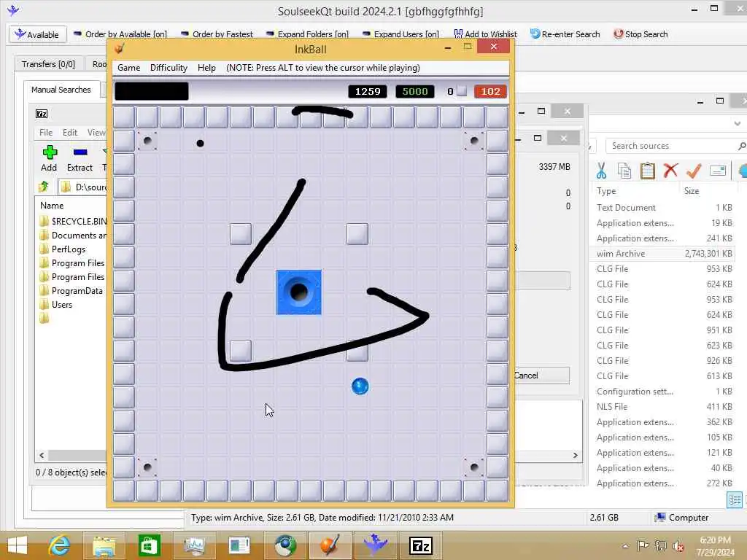Sort by the Size column header

692,191
